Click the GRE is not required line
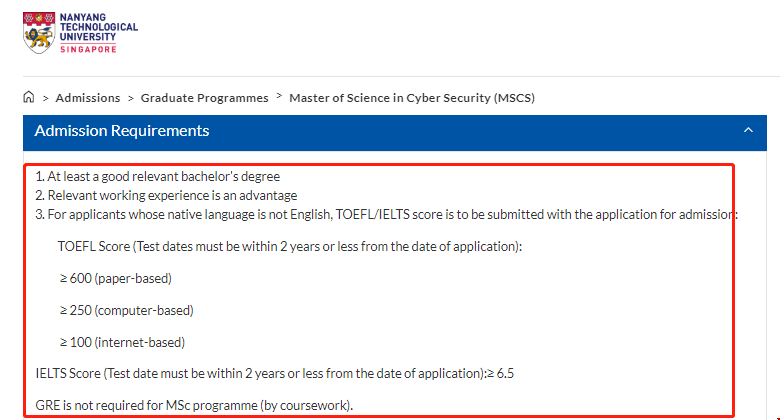780x420 pixels. pyautogui.click(x=194, y=405)
